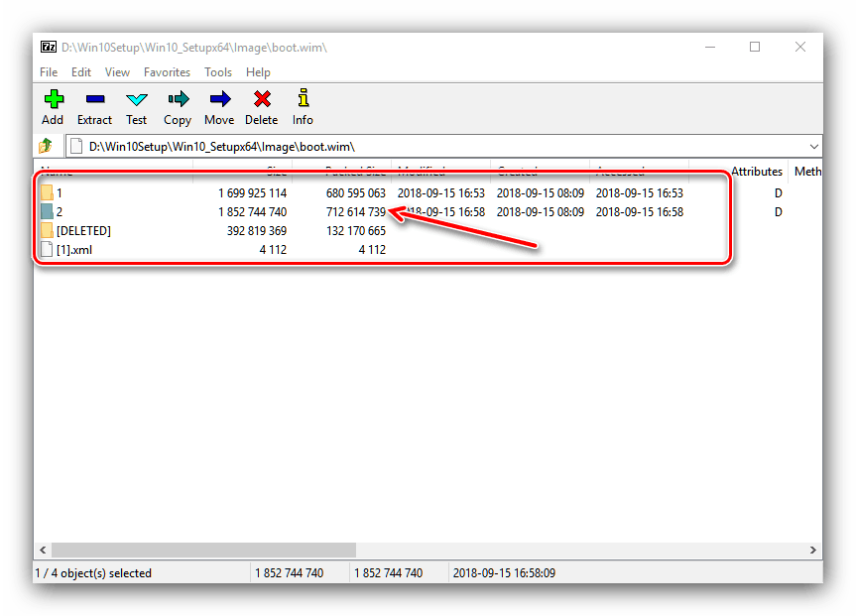Click modified date 2018-09-15 16:53 of item 1
Screen dimensions: 856x616
pos(441,192)
